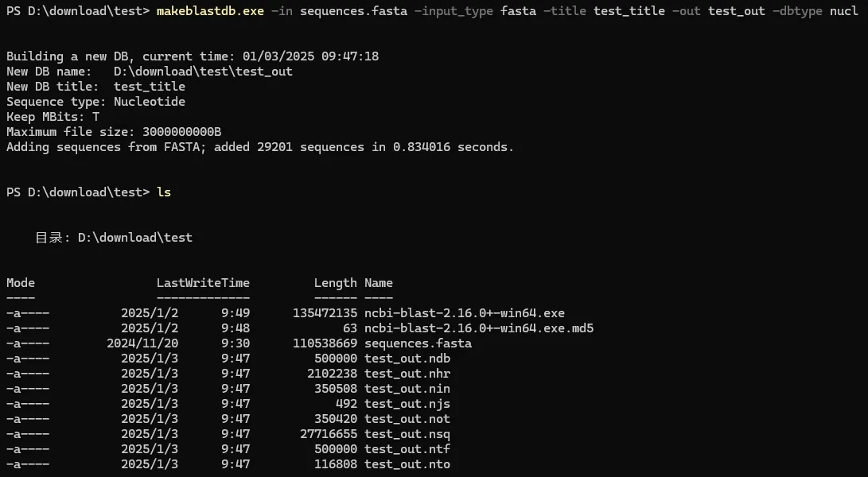The image size is (868, 477).
Task: Click the Length column header
Action: (x=336, y=283)
